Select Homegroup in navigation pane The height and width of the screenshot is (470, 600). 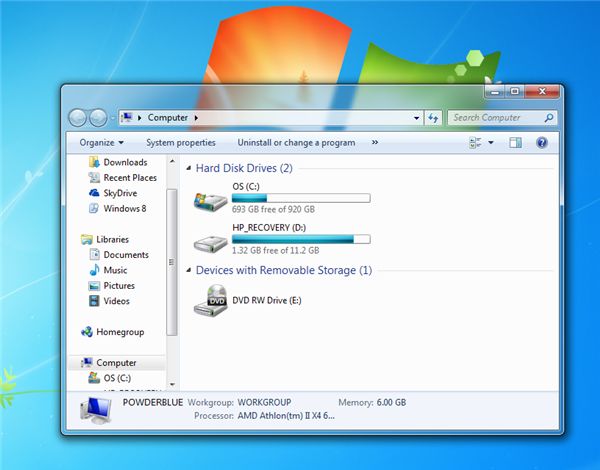point(120,332)
